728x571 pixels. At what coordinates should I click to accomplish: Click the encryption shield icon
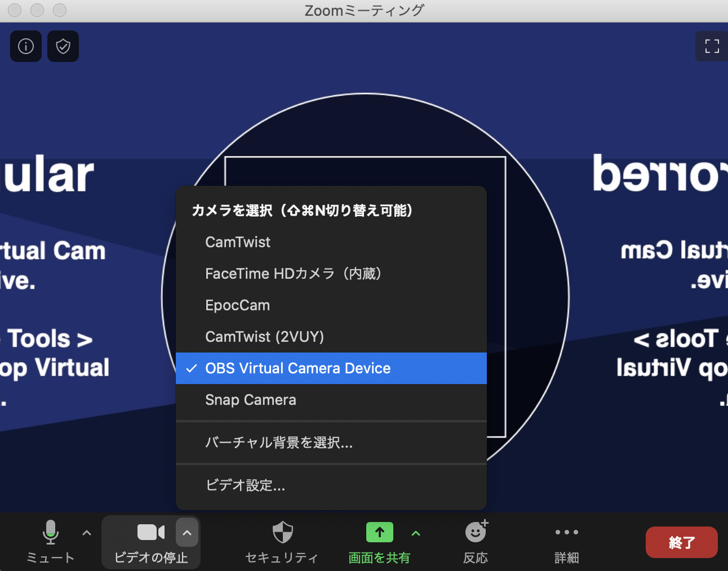coord(63,46)
